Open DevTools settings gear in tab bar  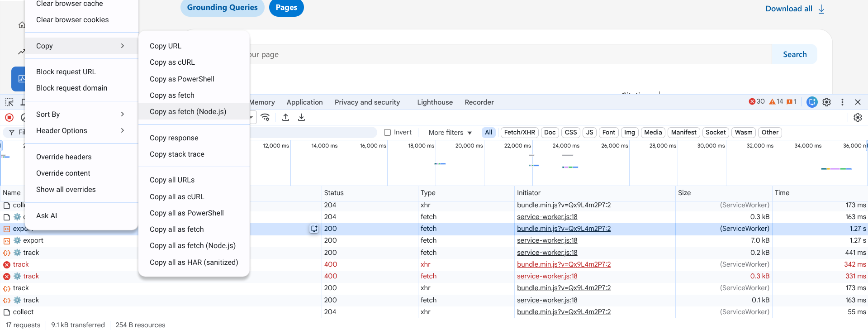point(826,102)
